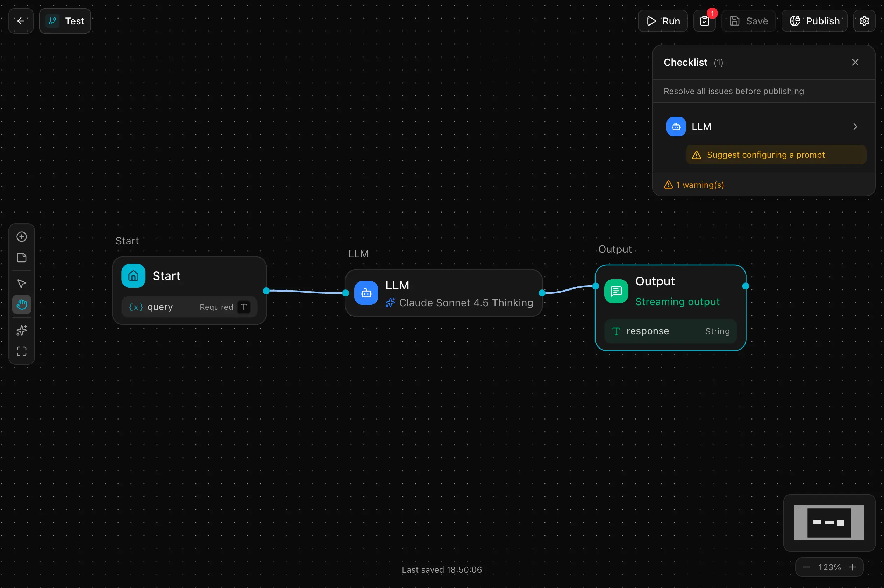Open the checklist clipboard with badge 1
Viewport: 884px width, 588px height.
point(704,21)
